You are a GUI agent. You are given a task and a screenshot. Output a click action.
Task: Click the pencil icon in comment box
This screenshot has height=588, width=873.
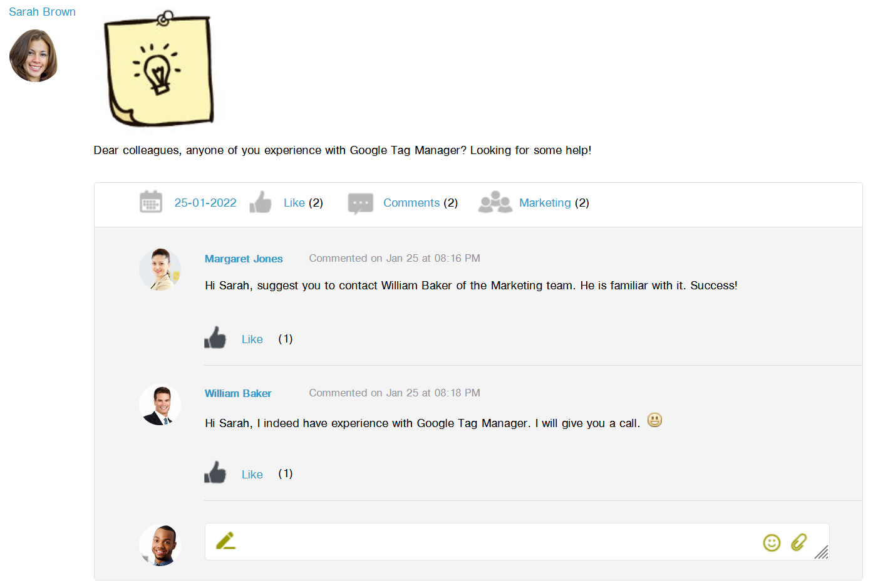(225, 541)
